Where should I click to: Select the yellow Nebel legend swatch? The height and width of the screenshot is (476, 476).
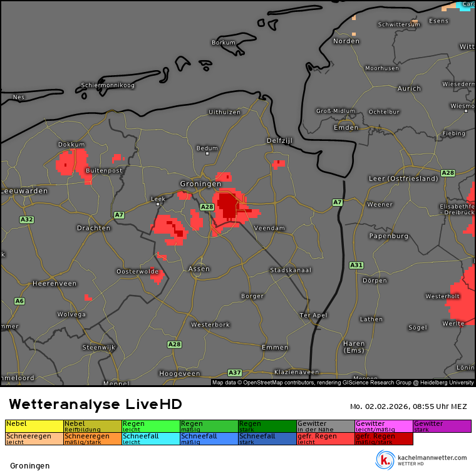pyautogui.click(x=34, y=427)
